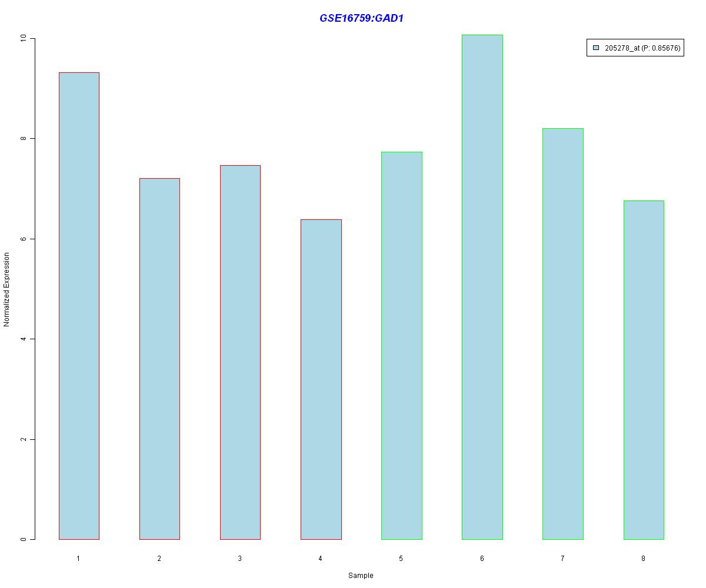Click the Normalized Expression axis title
706x588 pixels.
pyautogui.click(x=7, y=289)
